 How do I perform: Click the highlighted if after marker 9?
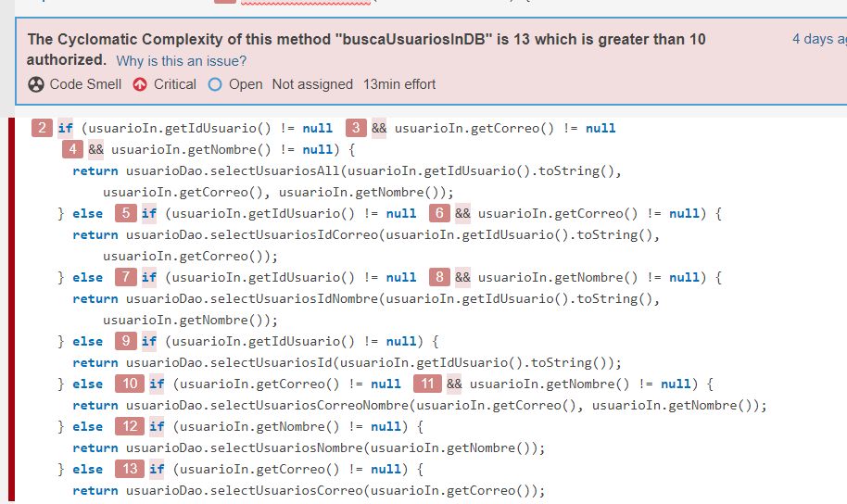(149, 341)
